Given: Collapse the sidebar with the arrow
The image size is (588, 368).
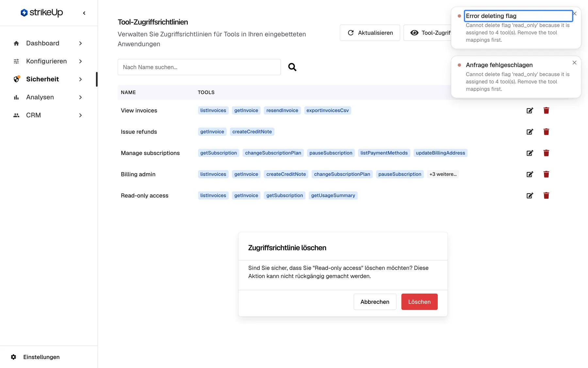Looking at the screenshot, I should tap(84, 13).
